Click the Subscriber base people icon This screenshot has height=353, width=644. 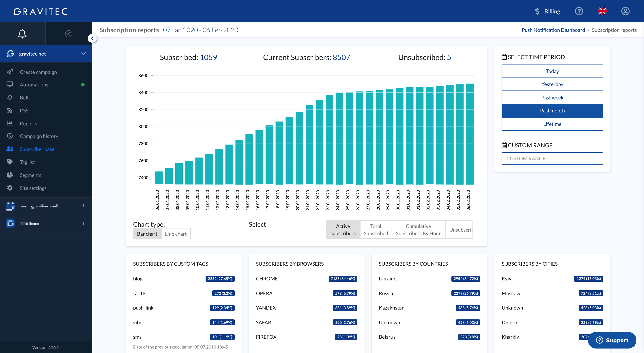pyautogui.click(x=10, y=149)
